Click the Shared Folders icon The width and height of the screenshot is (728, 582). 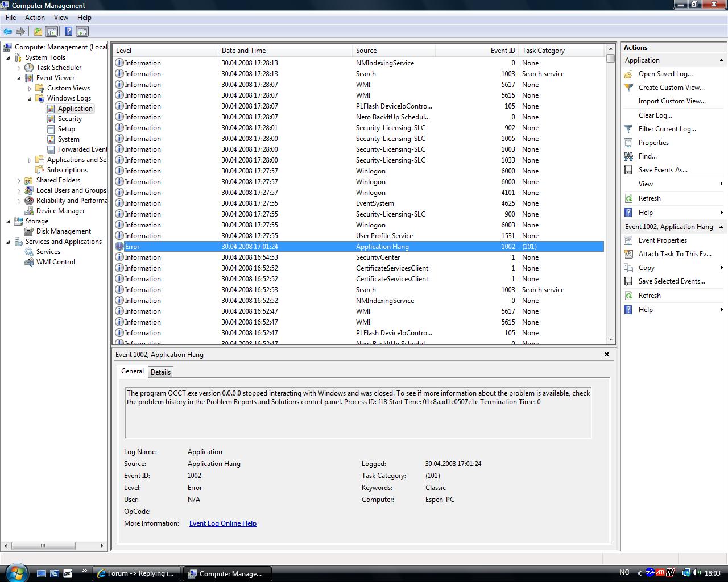pos(29,180)
